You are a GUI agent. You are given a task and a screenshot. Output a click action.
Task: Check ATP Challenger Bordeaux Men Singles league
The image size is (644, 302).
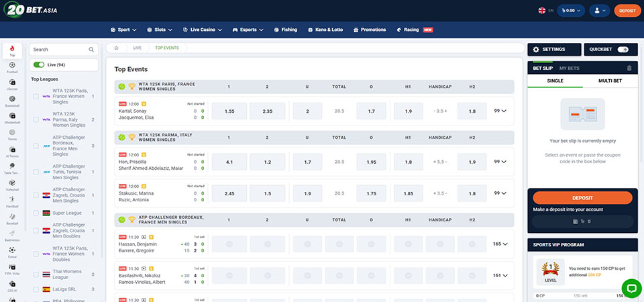(x=36, y=146)
